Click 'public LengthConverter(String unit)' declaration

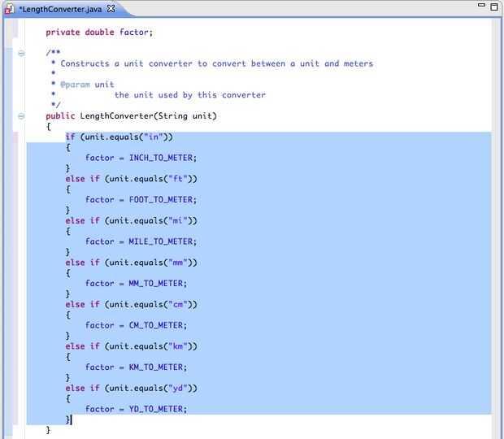131,116
